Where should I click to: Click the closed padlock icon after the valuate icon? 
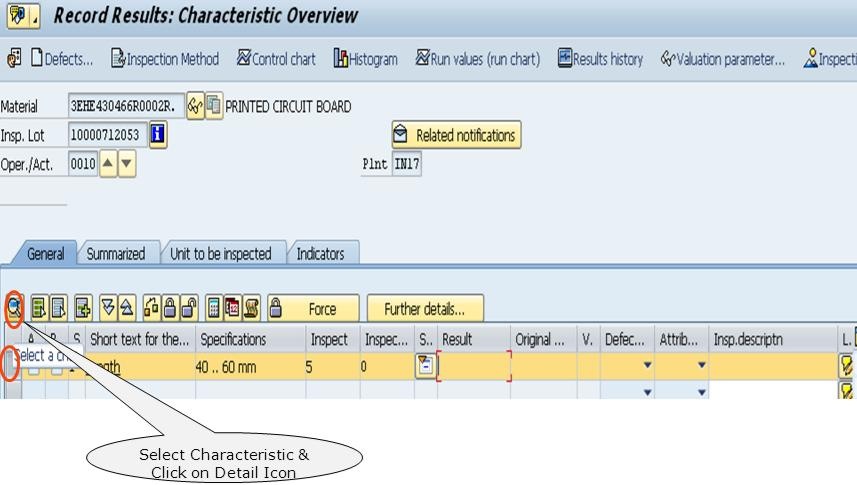tap(170, 309)
